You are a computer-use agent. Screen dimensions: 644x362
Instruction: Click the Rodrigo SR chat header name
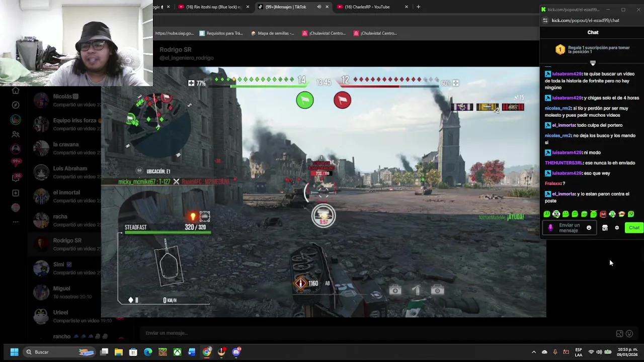point(176,50)
